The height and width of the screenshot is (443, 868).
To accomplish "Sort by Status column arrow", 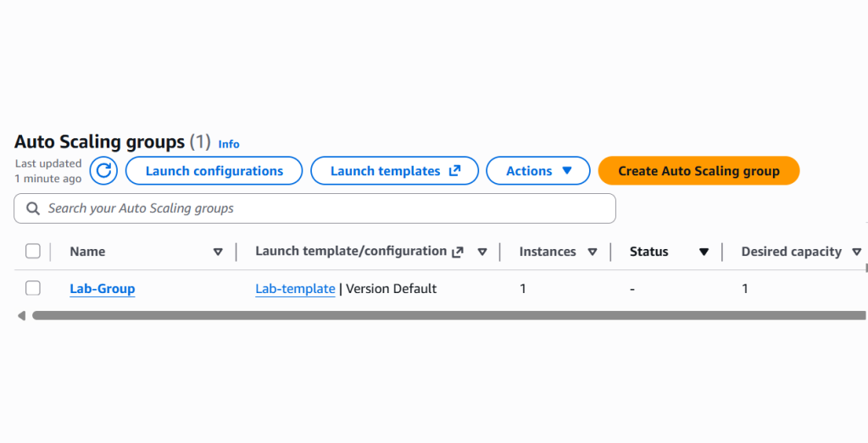I will point(704,252).
